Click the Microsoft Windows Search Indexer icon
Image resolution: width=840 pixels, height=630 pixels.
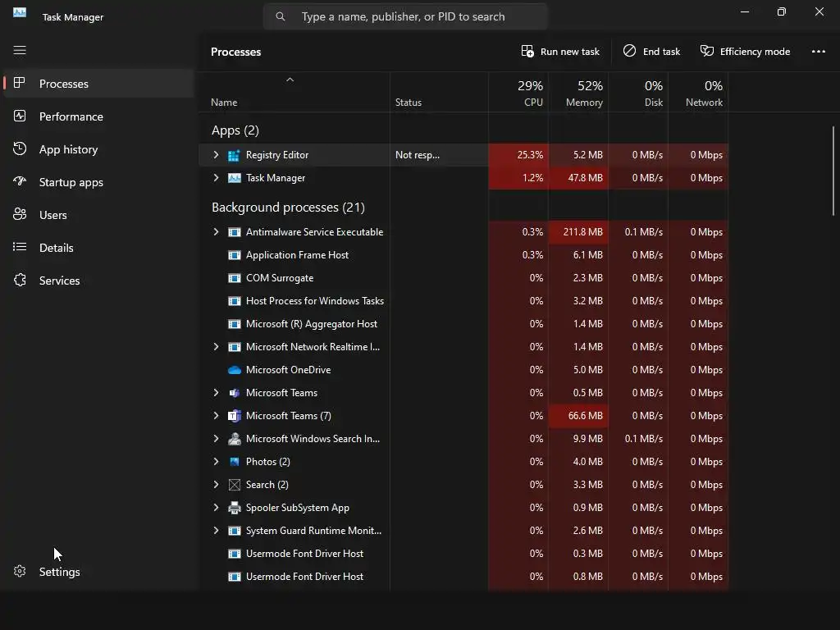[234, 439]
